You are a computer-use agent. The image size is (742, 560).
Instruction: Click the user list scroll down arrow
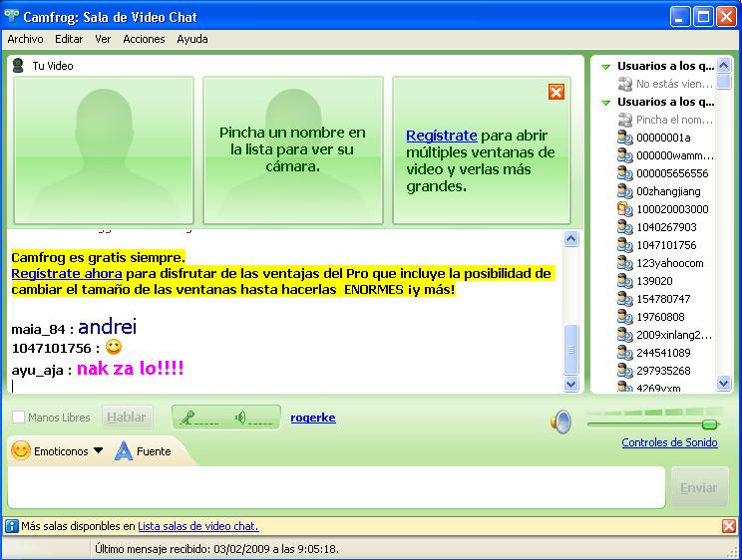coord(723,383)
